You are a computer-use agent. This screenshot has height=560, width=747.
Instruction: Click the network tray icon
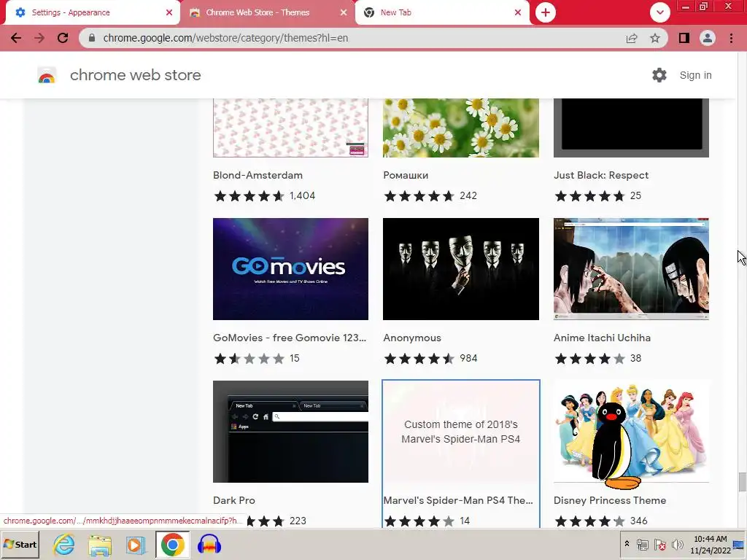click(643, 545)
